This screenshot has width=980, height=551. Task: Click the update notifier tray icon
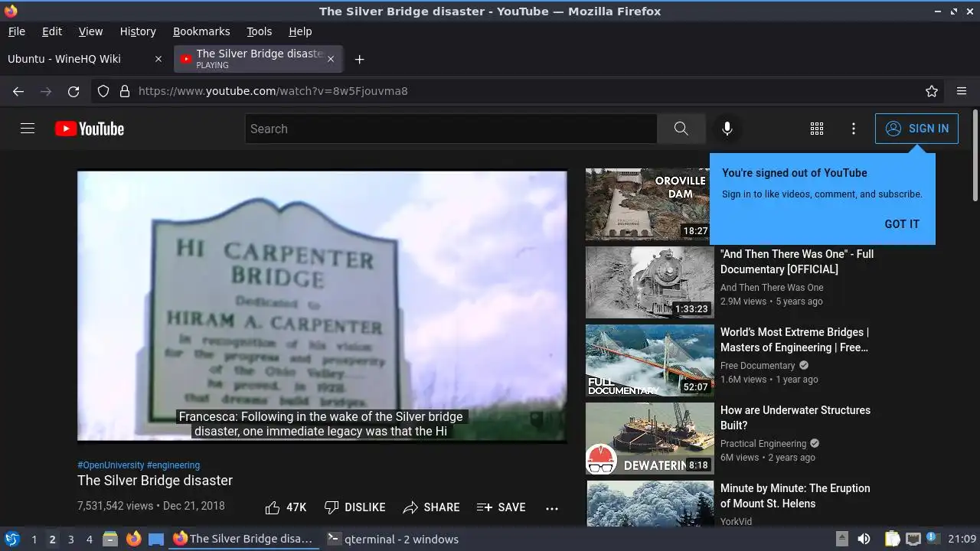click(933, 538)
